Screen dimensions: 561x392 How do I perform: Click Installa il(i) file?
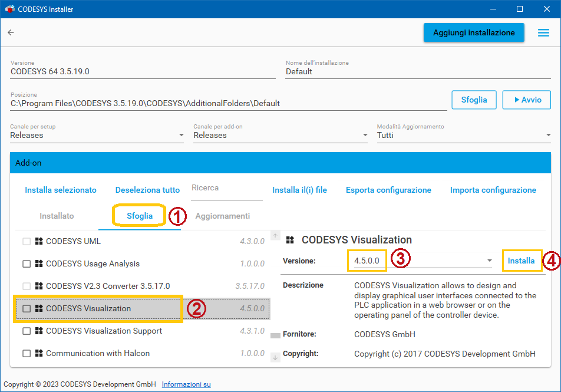[300, 190]
